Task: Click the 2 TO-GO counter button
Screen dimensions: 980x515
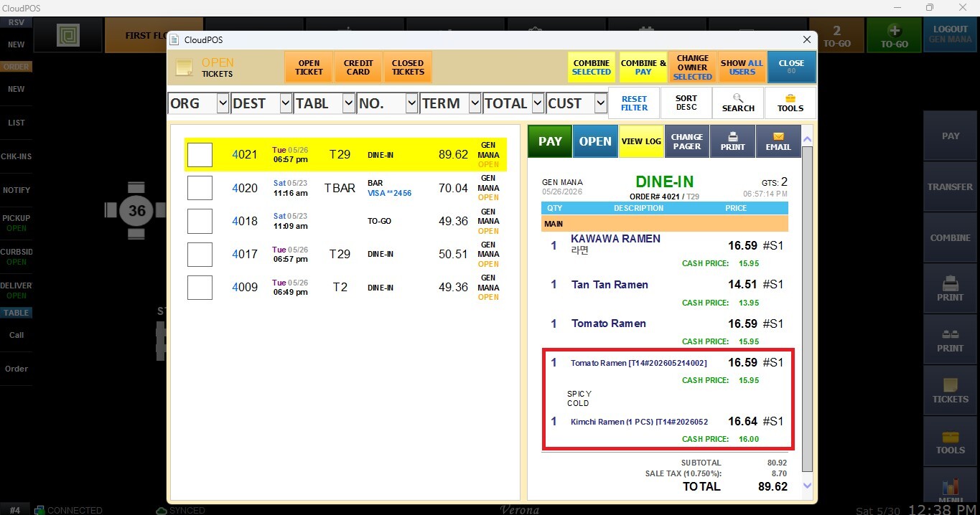Action: tap(837, 35)
